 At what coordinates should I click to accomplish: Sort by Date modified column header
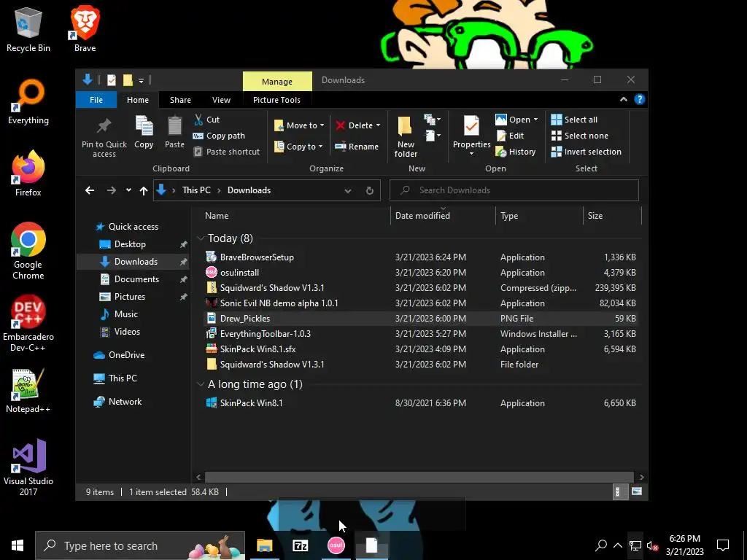(443, 216)
